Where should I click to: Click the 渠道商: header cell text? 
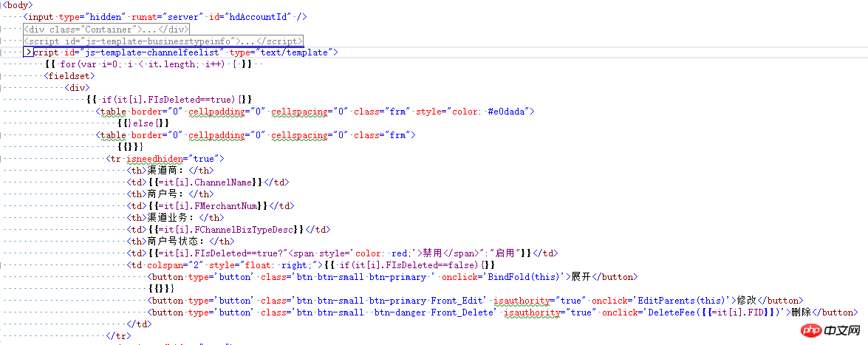(167, 171)
